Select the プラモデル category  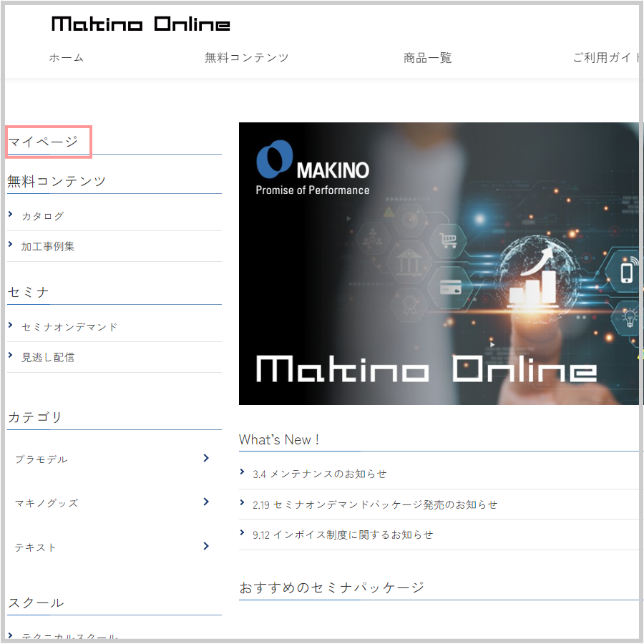(41, 459)
